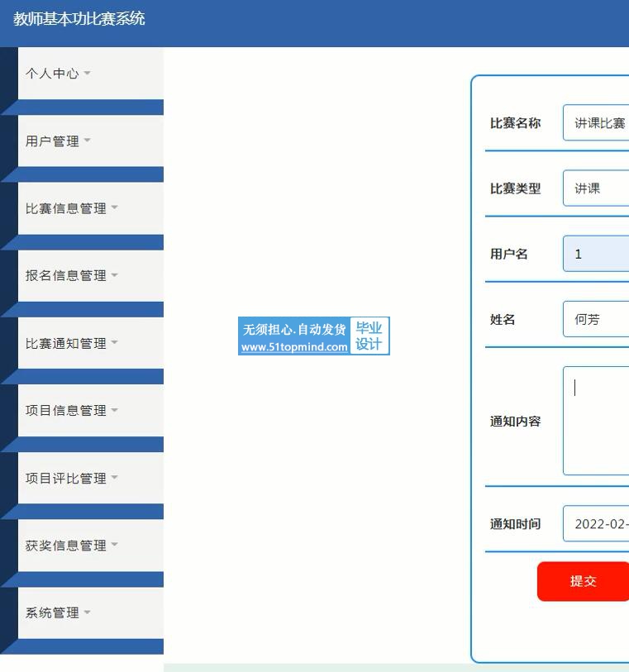Click the red 提交 submit button
Viewport: 629px width, 672px height.
click(x=583, y=581)
